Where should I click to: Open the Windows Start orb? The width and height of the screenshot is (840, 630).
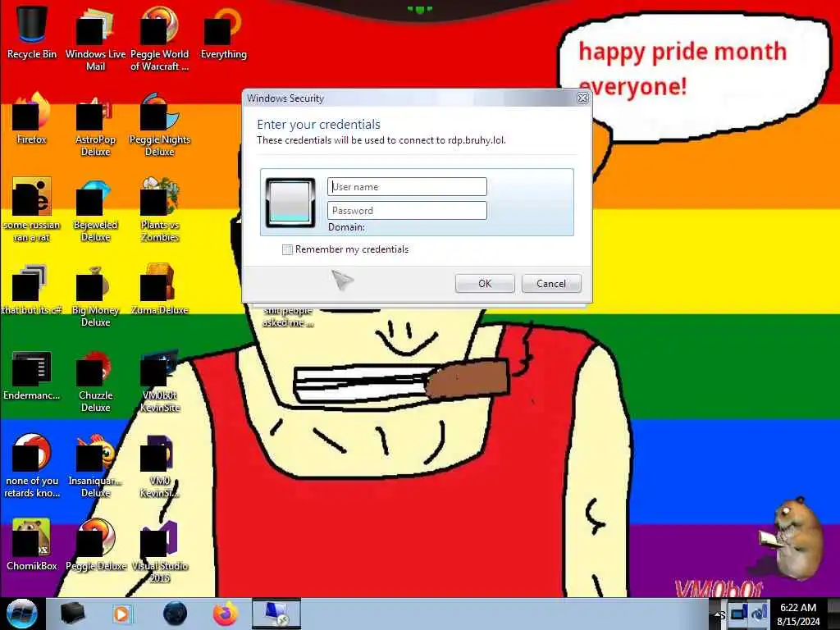21,614
